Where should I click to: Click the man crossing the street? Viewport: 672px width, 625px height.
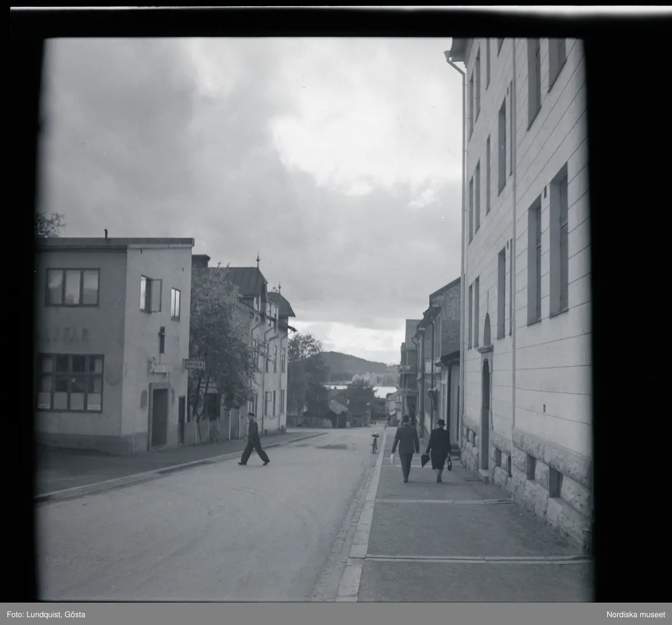[253, 440]
